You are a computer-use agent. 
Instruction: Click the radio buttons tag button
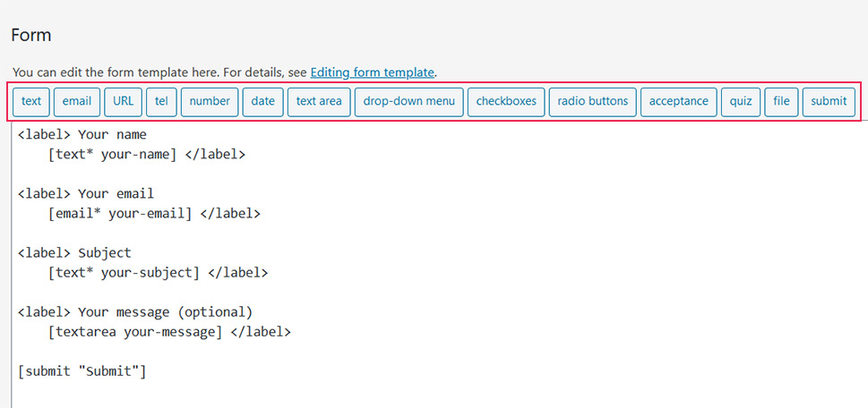(x=592, y=101)
